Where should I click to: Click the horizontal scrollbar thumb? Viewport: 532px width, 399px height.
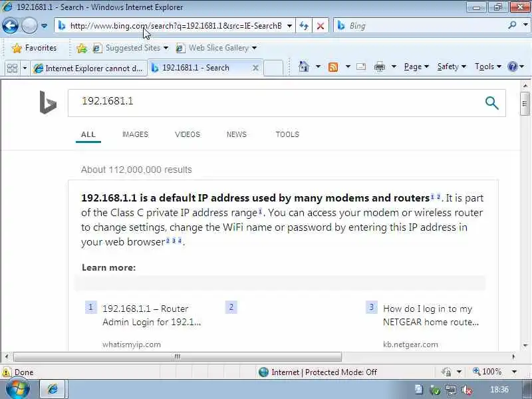[178, 356]
